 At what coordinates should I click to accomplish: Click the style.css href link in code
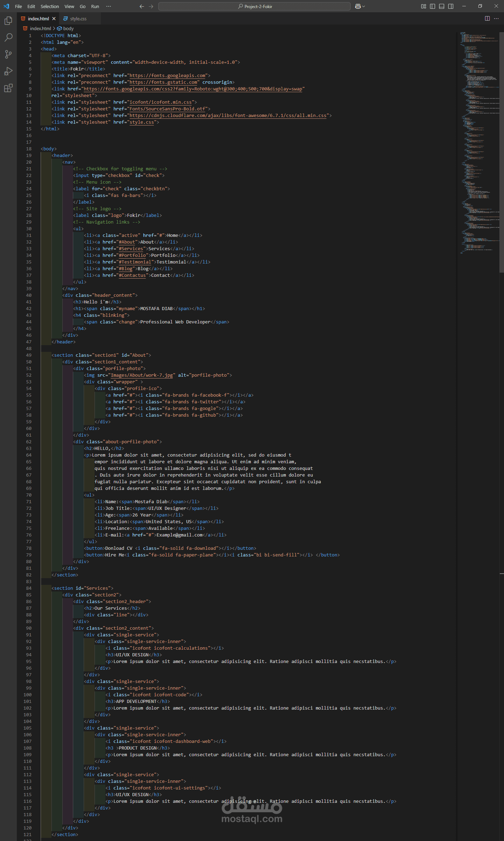pos(142,122)
